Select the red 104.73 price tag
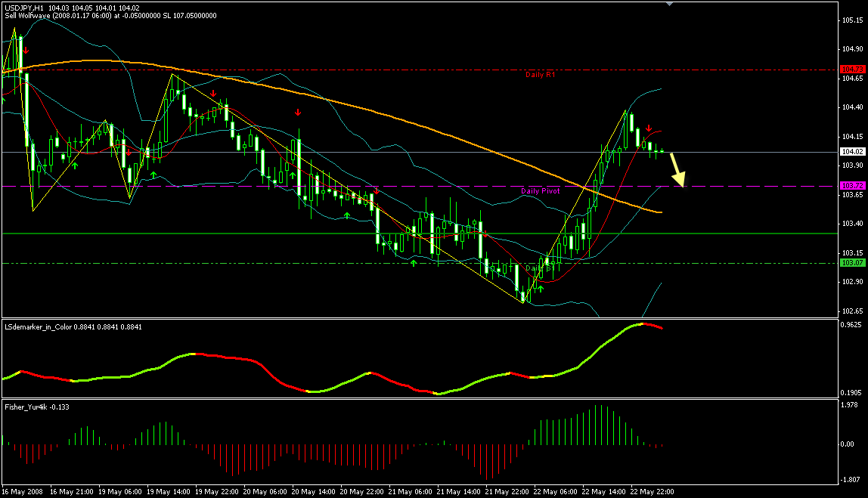 [852, 70]
